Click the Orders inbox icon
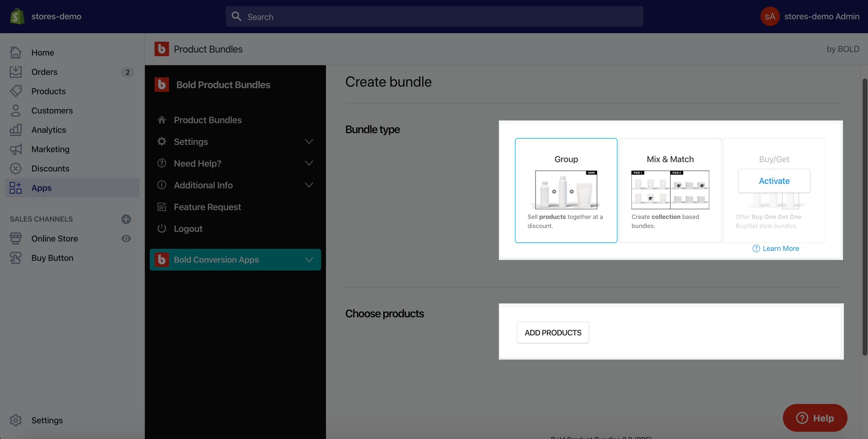This screenshot has height=439, width=868. 15,72
